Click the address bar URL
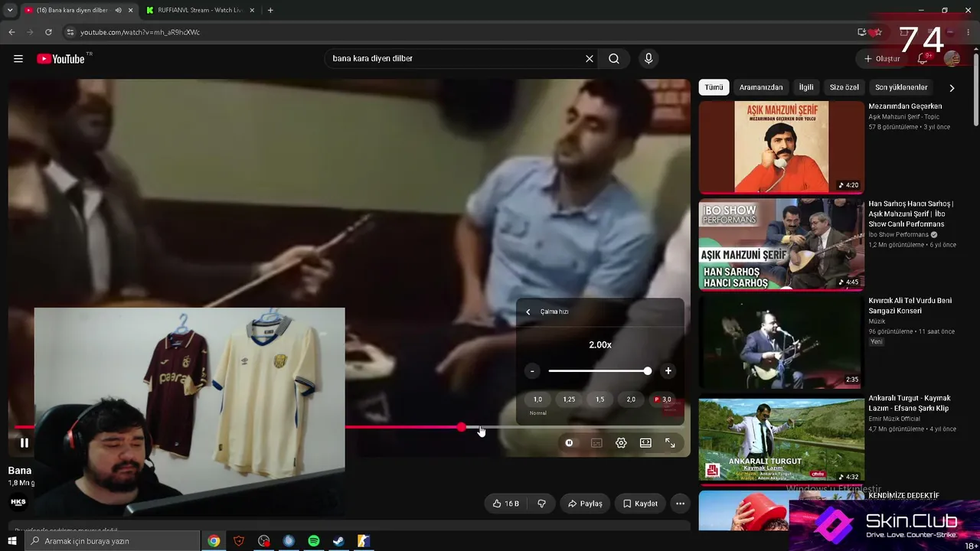The image size is (980, 551). [x=140, y=32]
